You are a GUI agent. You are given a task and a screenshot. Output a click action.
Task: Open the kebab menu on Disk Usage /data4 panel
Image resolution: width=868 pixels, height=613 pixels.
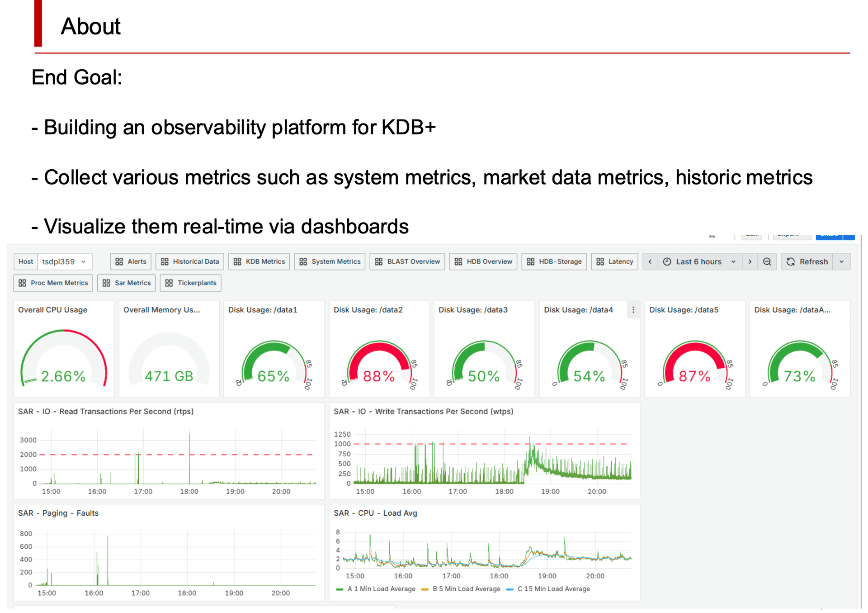tap(633, 310)
